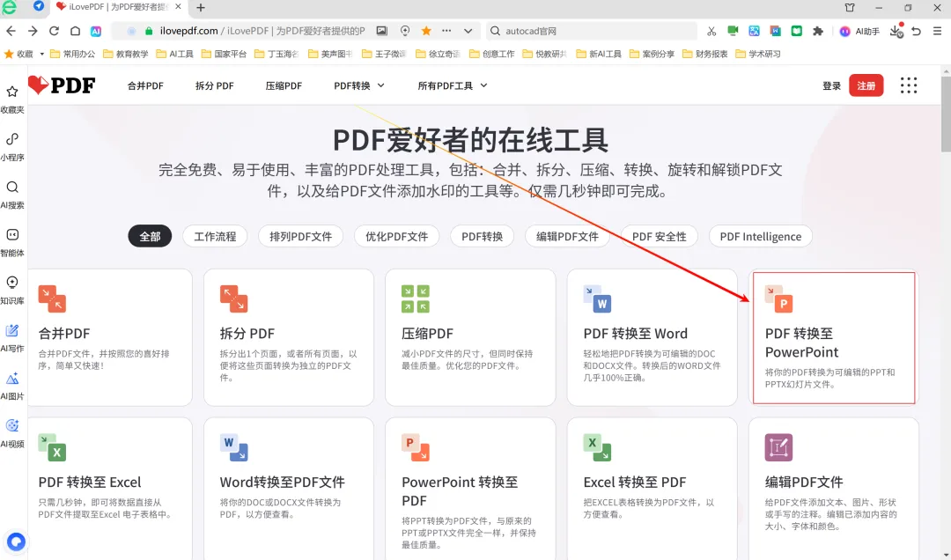
Task: Click the PDF 转换至 Word icon
Action: [x=597, y=298]
